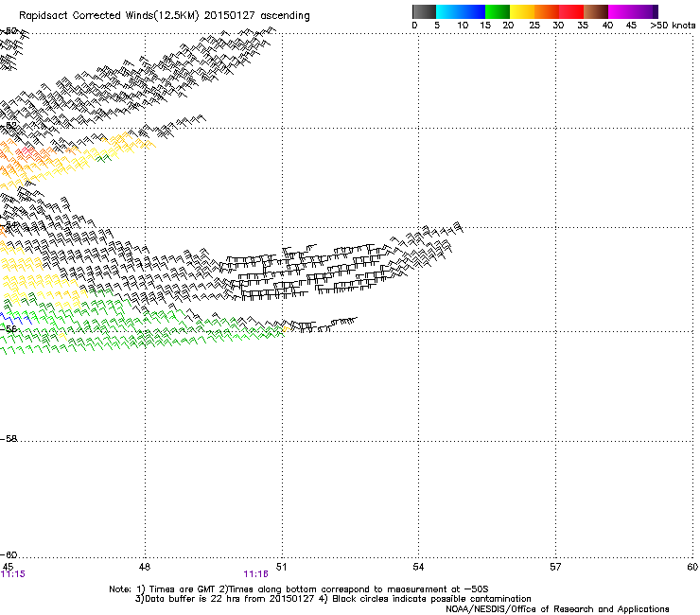
Task: Click the legend scale label "40"
Action: tap(607, 26)
